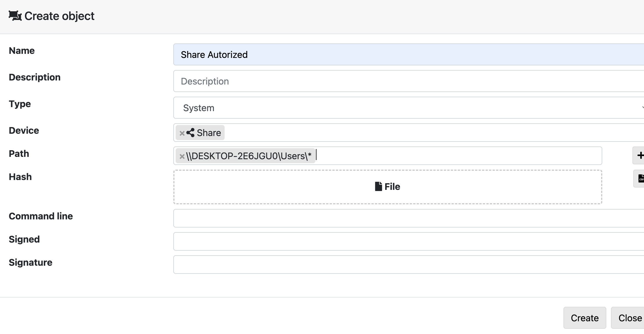Focus the Description input field
Image resolution: width=644 pixels, height=334 pixels.
(x=406, y=81)
